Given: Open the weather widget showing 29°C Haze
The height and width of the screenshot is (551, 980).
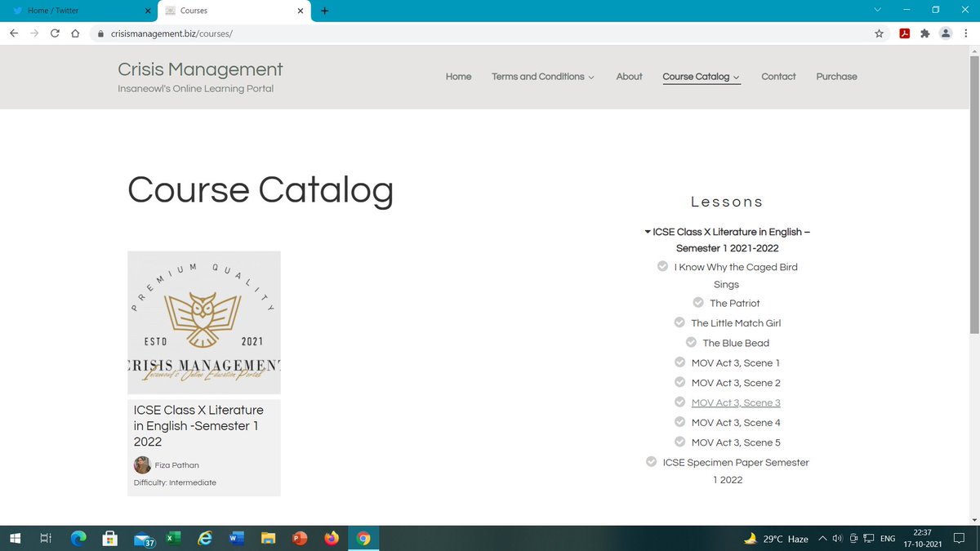Looking at the screenshot, I should [x=775, y=539].
